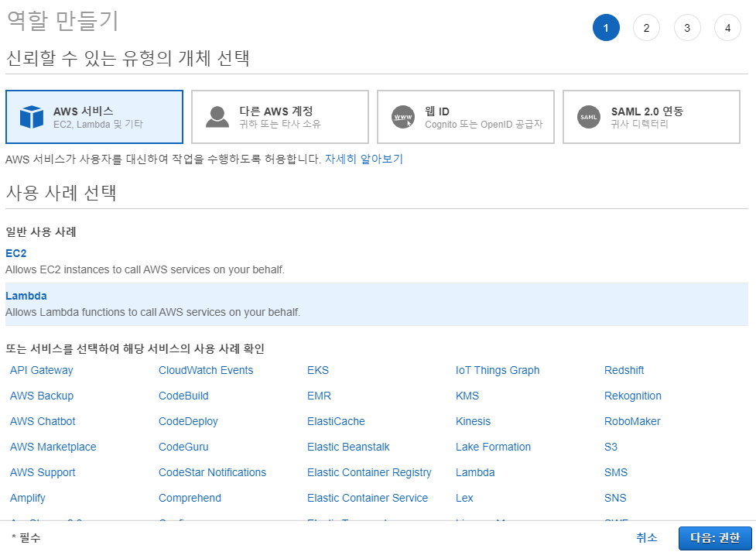This screenshot has width=756, height=552.
Task: Select CodeGuru service
Action: click(183, 447)
